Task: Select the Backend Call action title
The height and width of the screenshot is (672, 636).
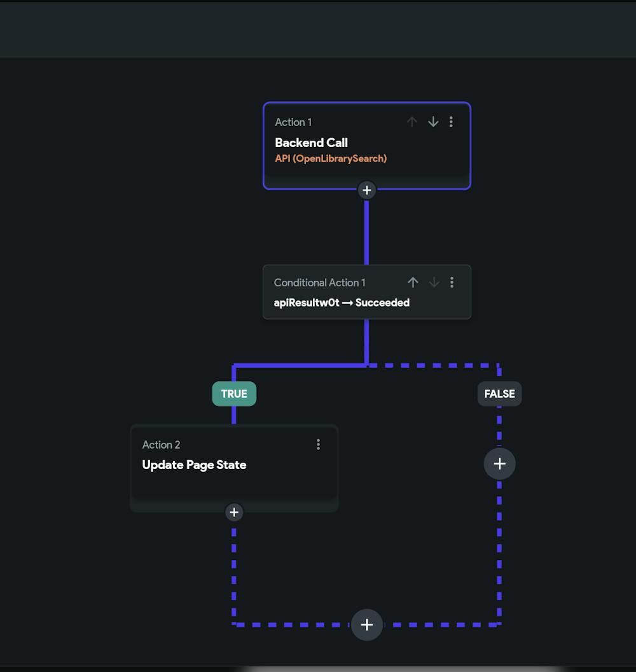Action: click(311, 143)
